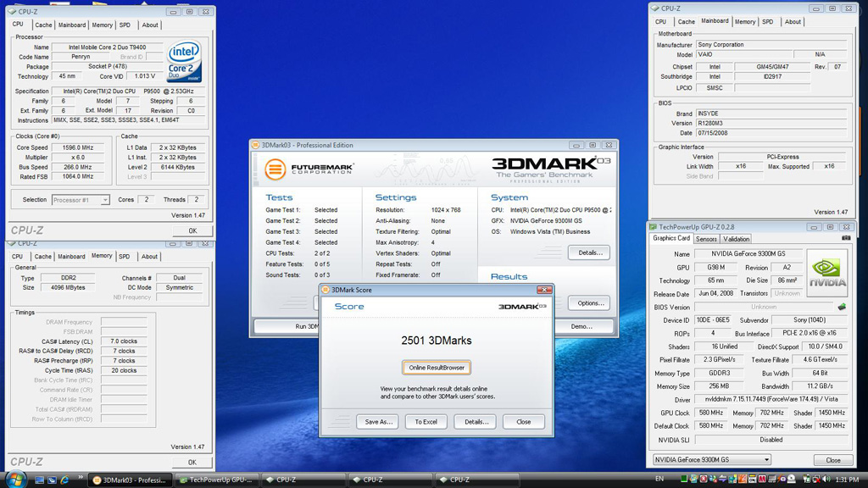Open the Windows Start orb

pyautogui.click(x=15, y=480)
